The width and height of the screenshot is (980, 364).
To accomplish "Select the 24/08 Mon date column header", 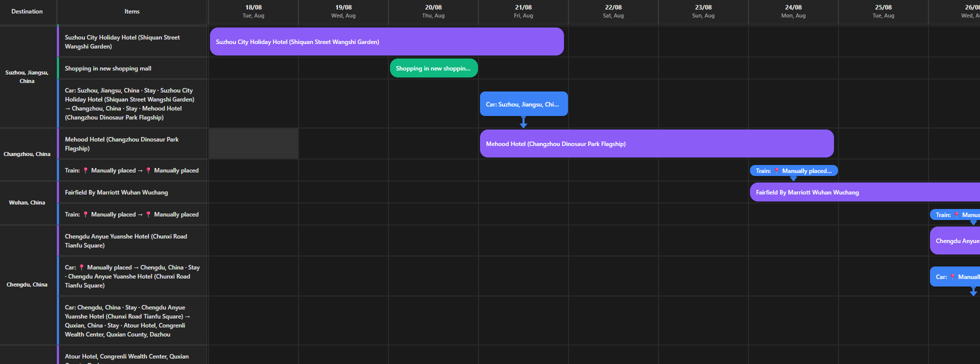I will click(793, 11).
